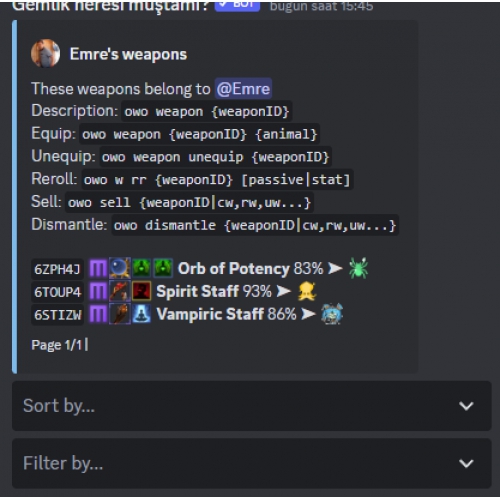
Task: Click the @Emre mention link
Action: 243,89
